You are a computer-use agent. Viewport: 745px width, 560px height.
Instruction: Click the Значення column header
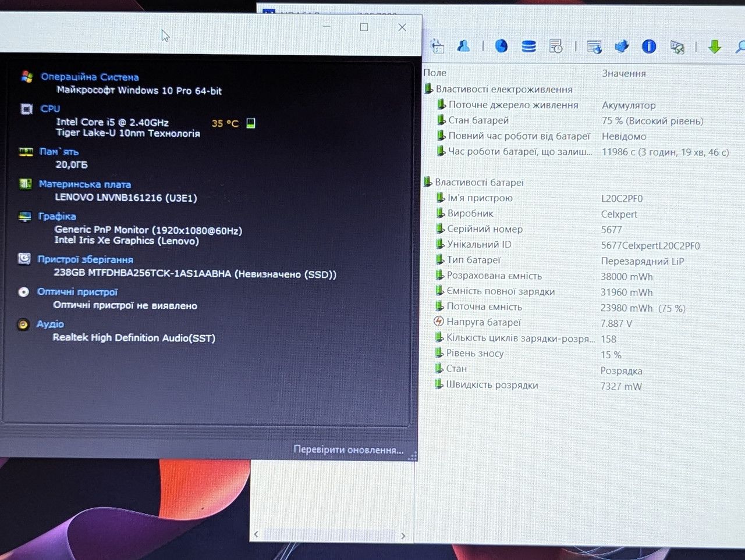click(623, 73)
